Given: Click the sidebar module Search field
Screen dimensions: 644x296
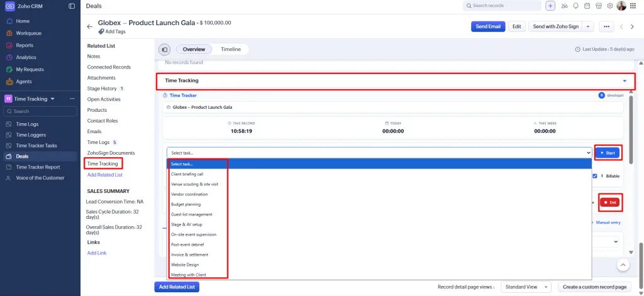Looking at the screenshot, I should [40, 111].
